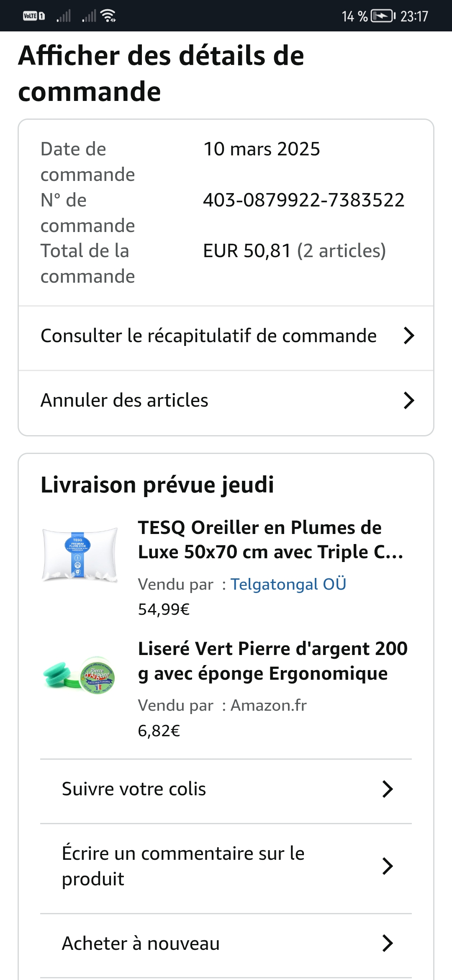Tap chevron beside Acheter à nouveau
Image resolution: width=452 pixels, height=980 pixels.
coord(388,943)
